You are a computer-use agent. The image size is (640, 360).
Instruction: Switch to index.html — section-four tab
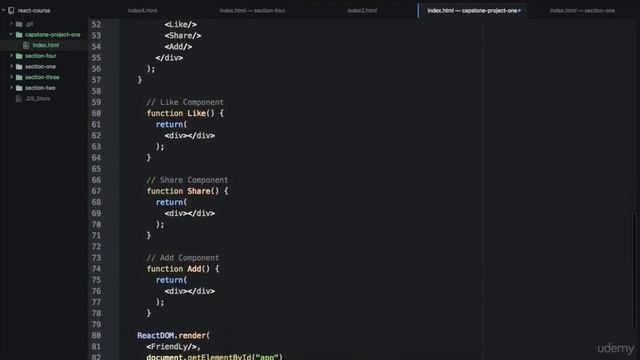(252, 11)
